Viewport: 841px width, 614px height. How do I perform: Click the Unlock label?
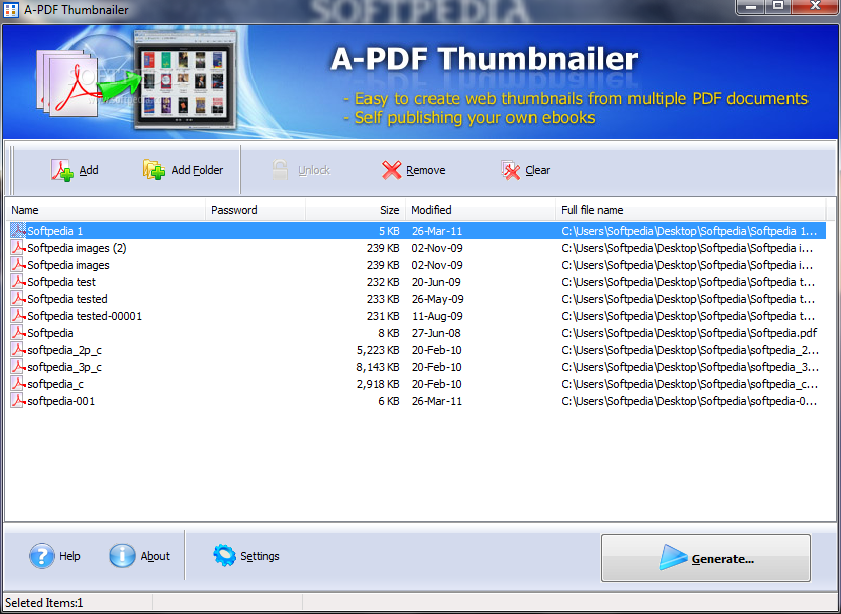pyautogui.click(x=314, y=170)
